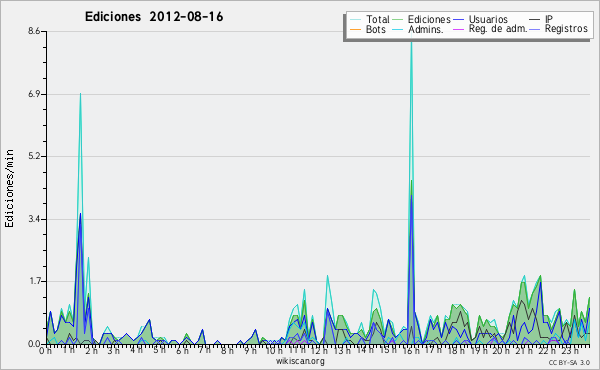The image size is (600, 370).
Task: Click the y-axis value 0.0
Action: pyautogui.click(x=34, y=344)
